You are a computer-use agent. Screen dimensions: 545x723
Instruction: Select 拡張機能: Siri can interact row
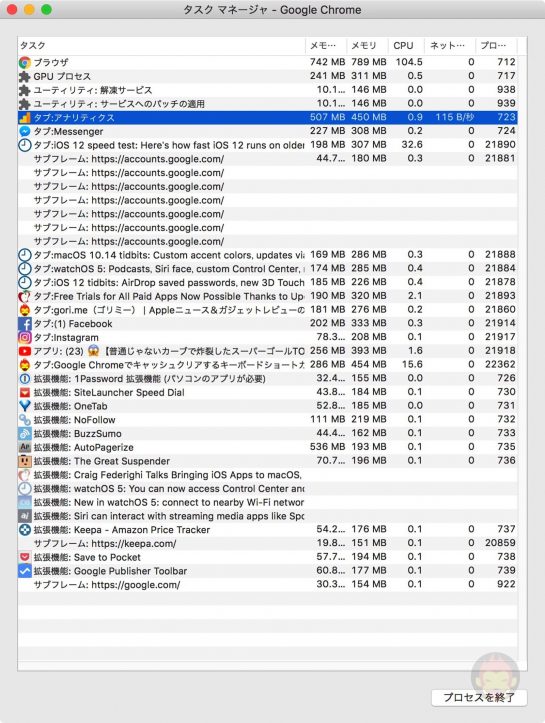pyautogui.click(x=267, y=516)
